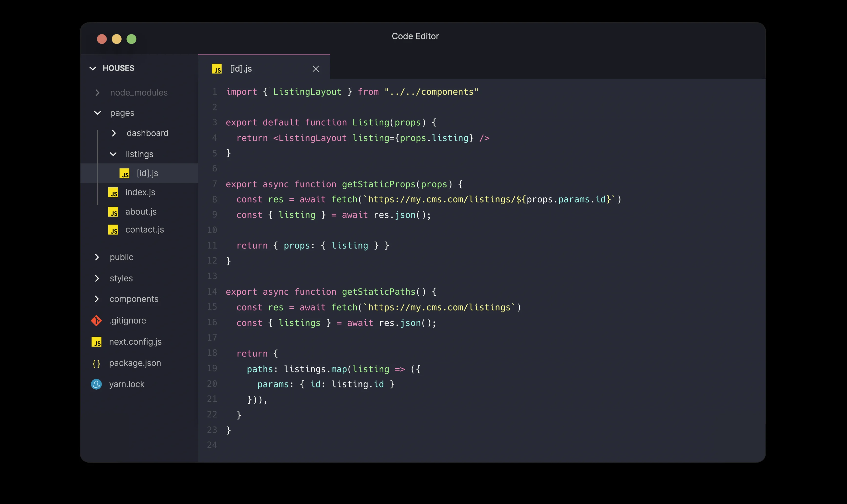Click the braces icon beside package.json

coord(97,363)
